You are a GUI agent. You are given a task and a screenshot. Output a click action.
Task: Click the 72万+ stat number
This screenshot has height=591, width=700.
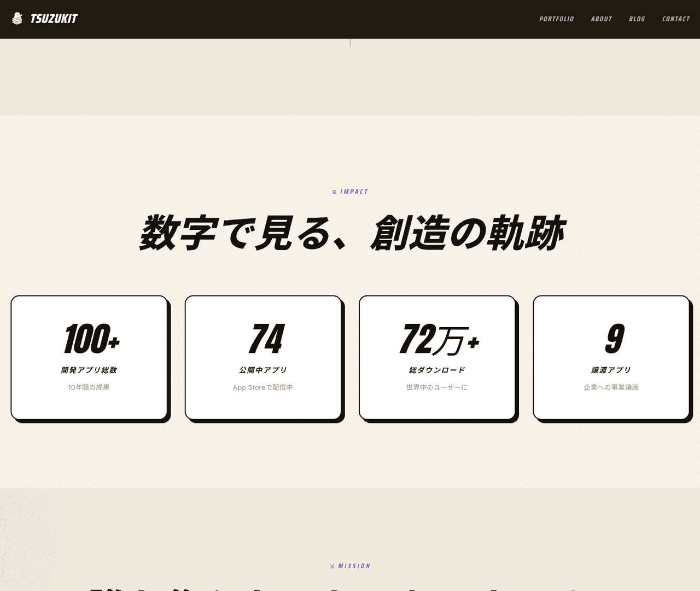coord(440,340)
